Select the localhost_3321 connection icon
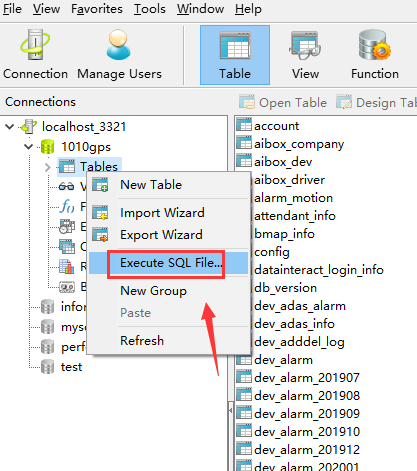Screen dimensions: 417x471 point(29,127)
